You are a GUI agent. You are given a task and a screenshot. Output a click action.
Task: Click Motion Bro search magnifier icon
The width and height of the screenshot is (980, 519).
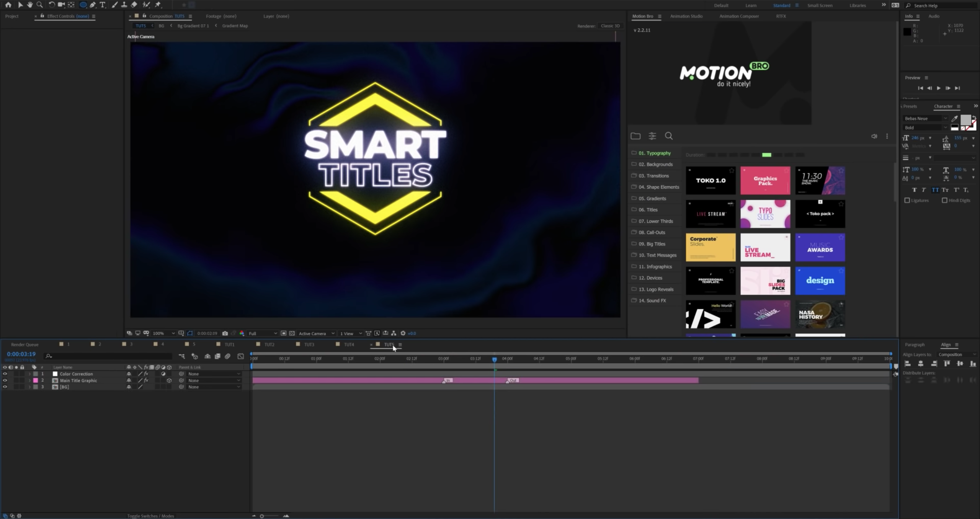pyautogui.click(x=669, y=136)
